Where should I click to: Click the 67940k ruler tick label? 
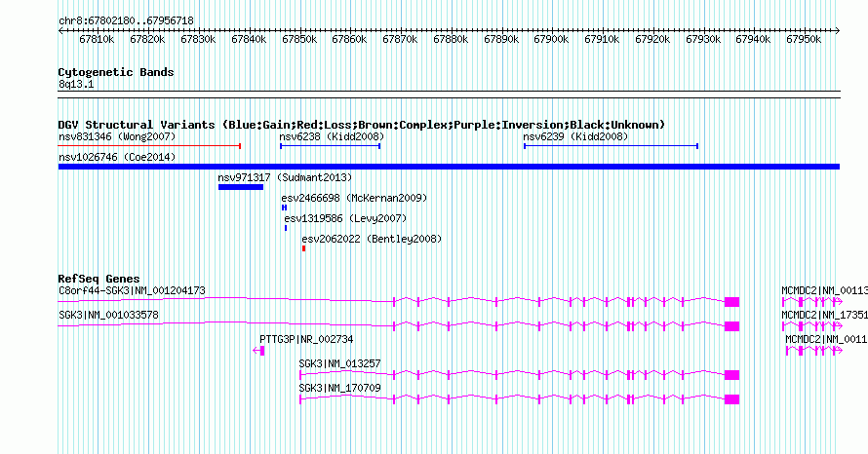(754, 40)
